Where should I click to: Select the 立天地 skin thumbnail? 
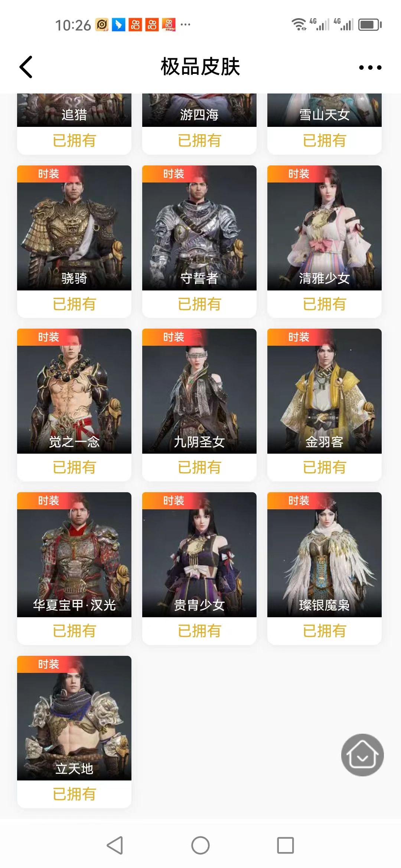[74, 718]
